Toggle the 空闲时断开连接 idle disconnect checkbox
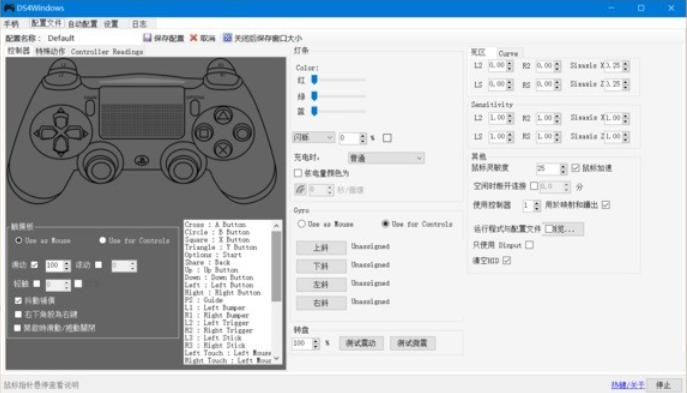This screenshot has height=393, width=687. (x=534, y=186)
